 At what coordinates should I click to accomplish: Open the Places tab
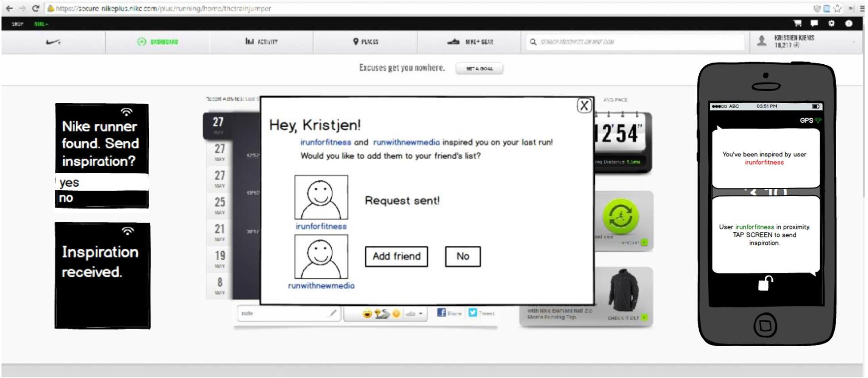click(366, 42)
